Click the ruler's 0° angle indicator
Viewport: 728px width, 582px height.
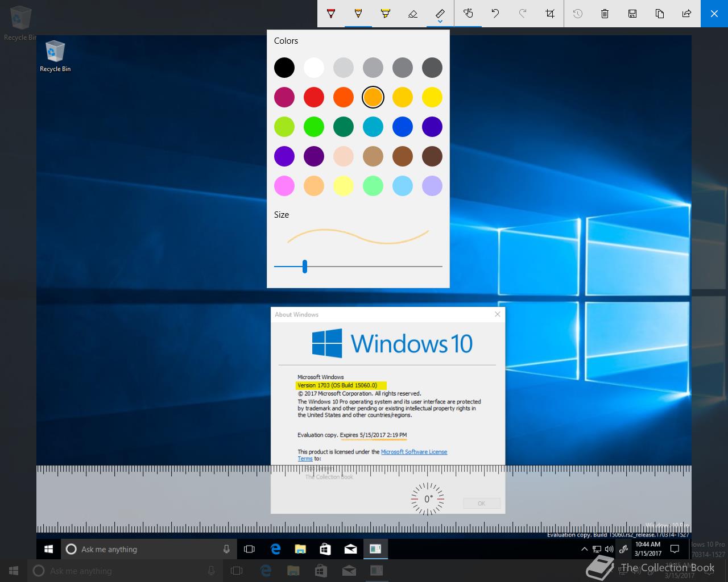click(428, 499)
